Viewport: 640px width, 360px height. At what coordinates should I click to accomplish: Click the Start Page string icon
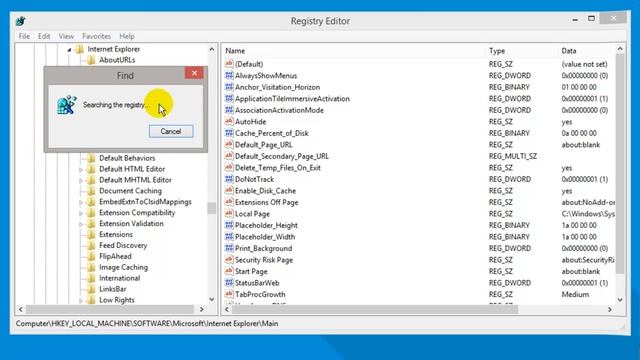tap(229, 271)
